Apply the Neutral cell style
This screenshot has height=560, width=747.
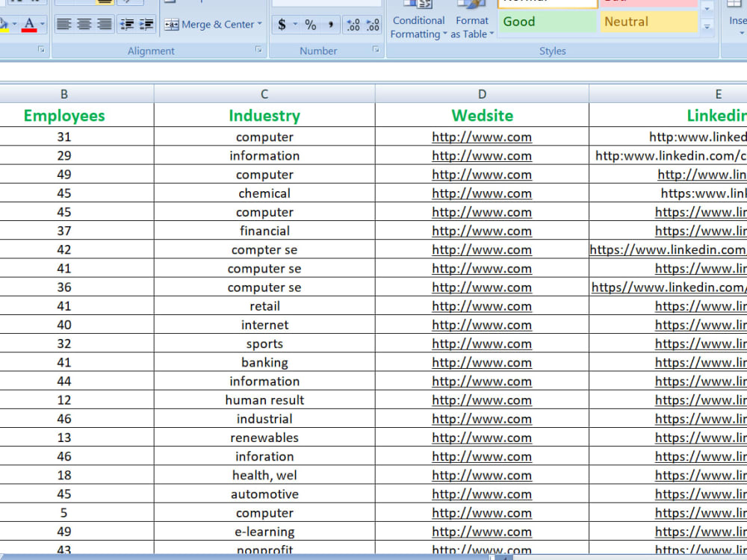click(x=648, y=22)
